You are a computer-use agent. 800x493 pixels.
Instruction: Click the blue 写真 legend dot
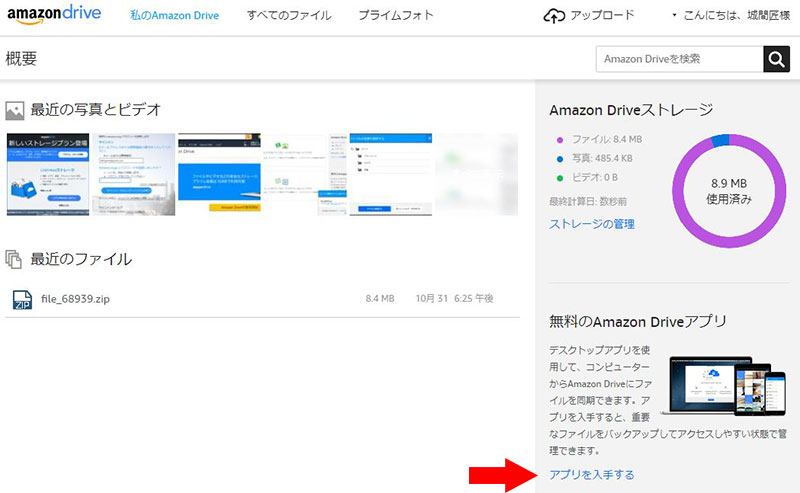point(560,159)
